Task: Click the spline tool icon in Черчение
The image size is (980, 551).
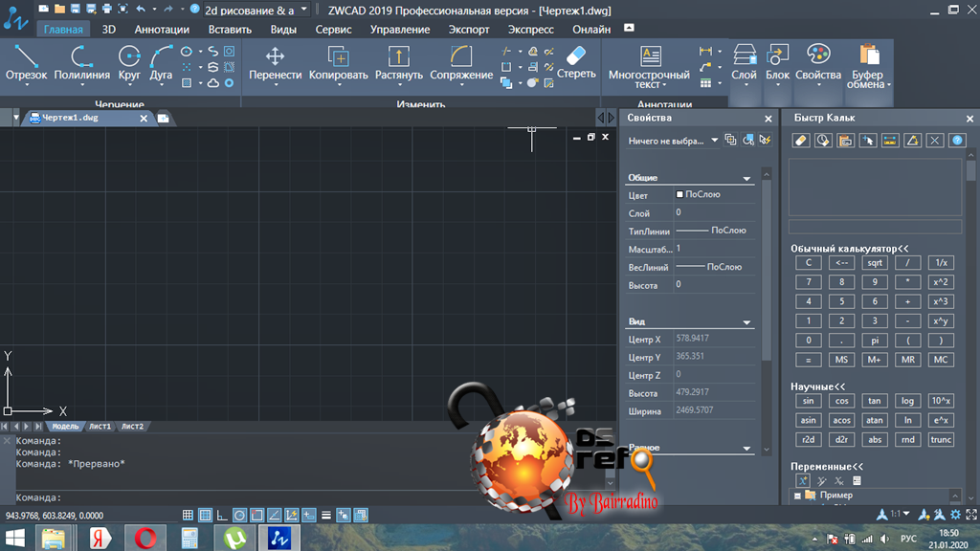Action: coord(213,52)
